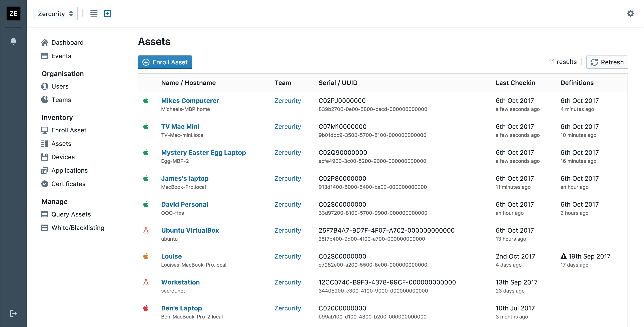The height and width of the screenshot is (327, 644).
Task: Click the green Apple icon for Mikes Computerer
Action: click(146, 101)
